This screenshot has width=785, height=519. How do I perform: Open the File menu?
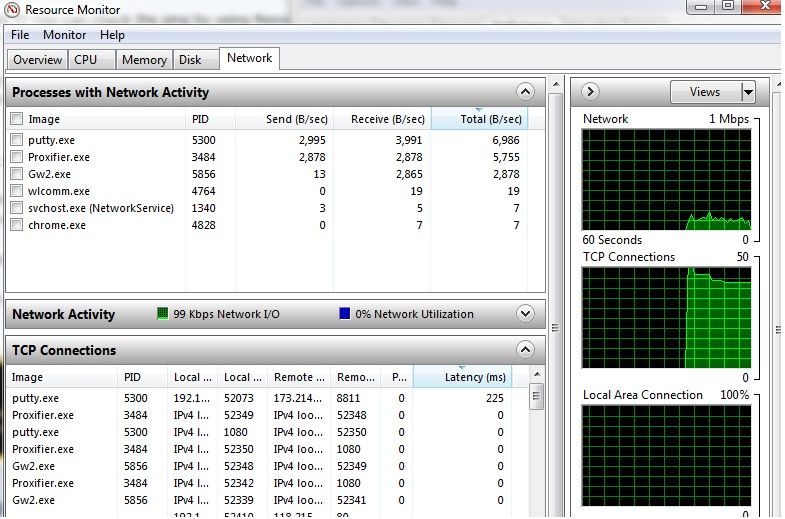(20, 35)
